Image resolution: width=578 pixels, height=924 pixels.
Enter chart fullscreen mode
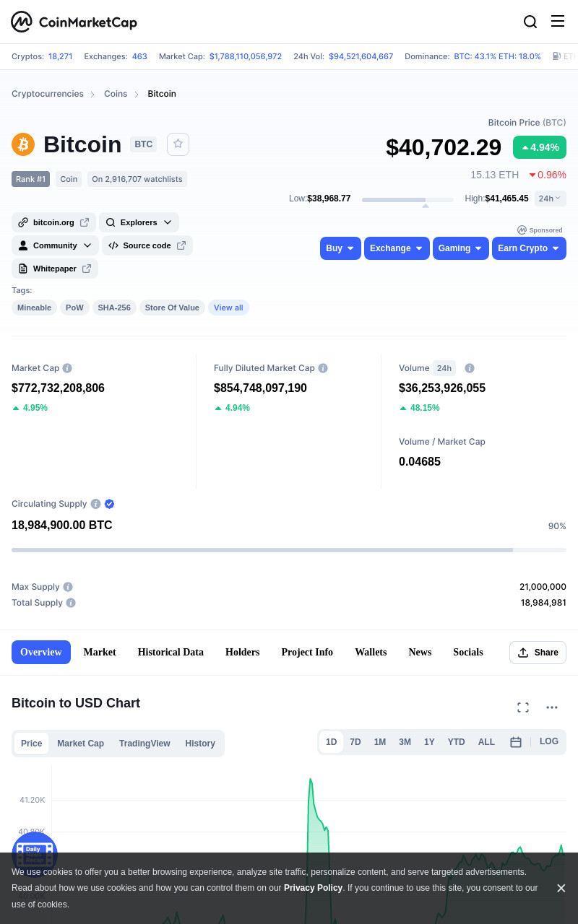click(x=523, y=707)
